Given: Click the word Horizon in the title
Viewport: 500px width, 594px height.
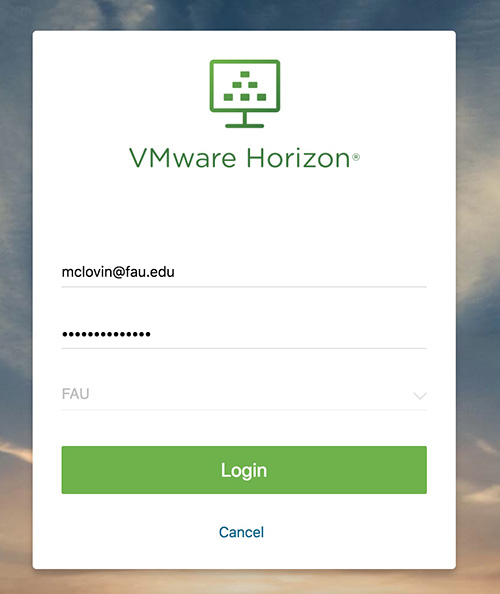Looking at the screenshot, I should pyautogui.click(x=298, y=158).
